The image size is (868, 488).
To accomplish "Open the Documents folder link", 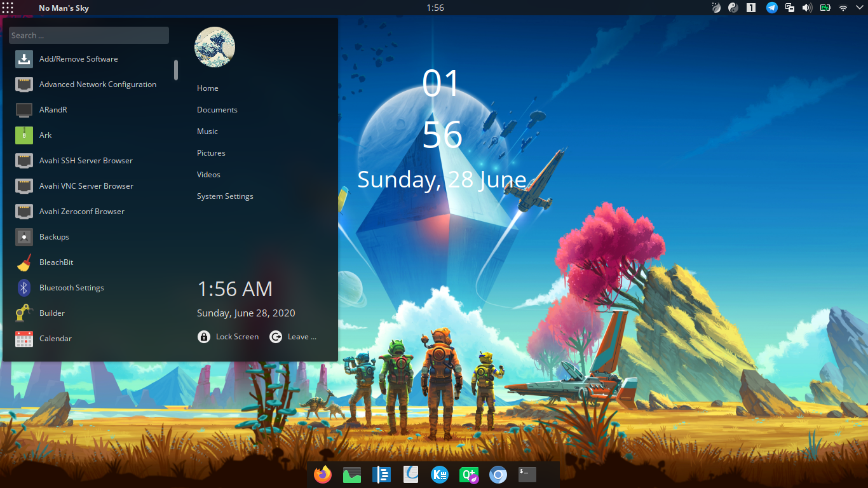I will coord(217,110).
